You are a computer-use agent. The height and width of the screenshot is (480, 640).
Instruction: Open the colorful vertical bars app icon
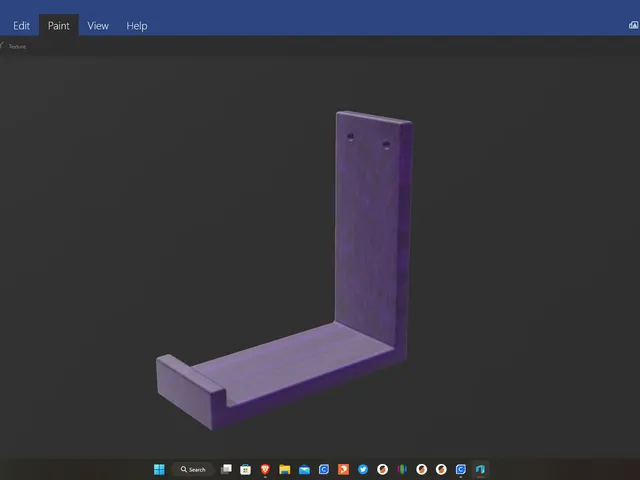(x=402, y=469)
